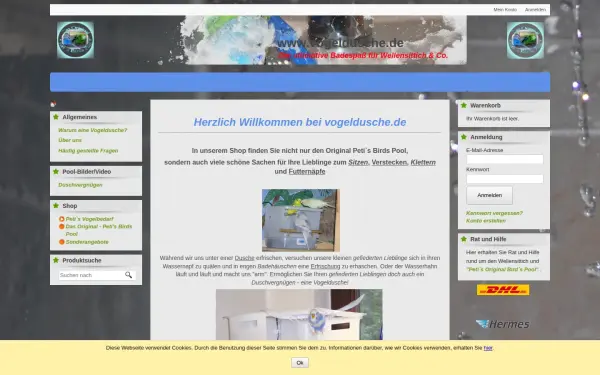Follow the 'Klettern' link
Screen dimensions: 600x375
[x=423, y=162]
